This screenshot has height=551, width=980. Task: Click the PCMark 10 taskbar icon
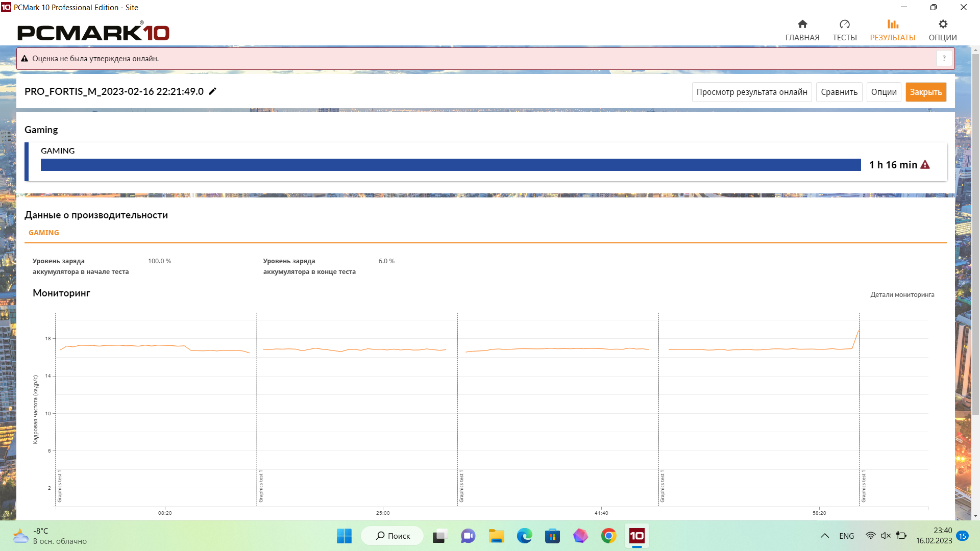tap(636, 536)
